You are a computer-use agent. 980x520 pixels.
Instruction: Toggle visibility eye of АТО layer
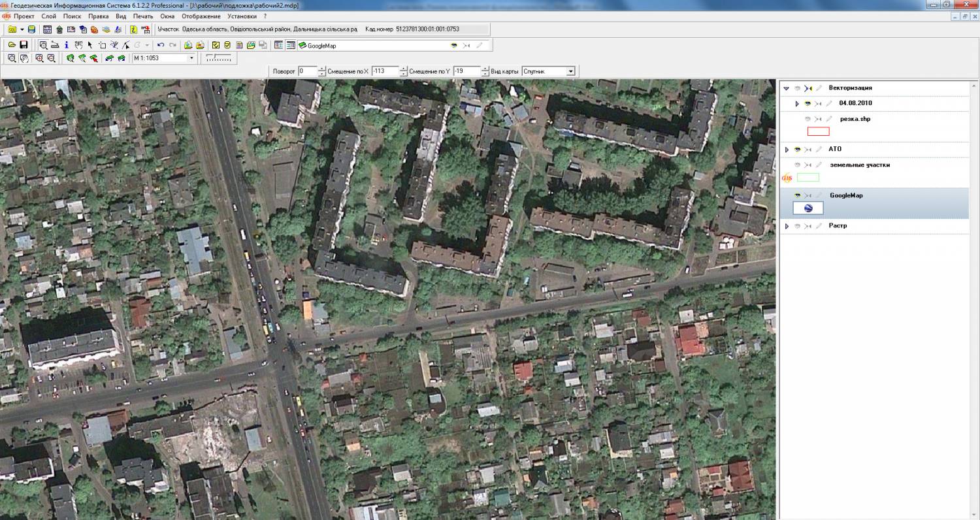(797, 149)
